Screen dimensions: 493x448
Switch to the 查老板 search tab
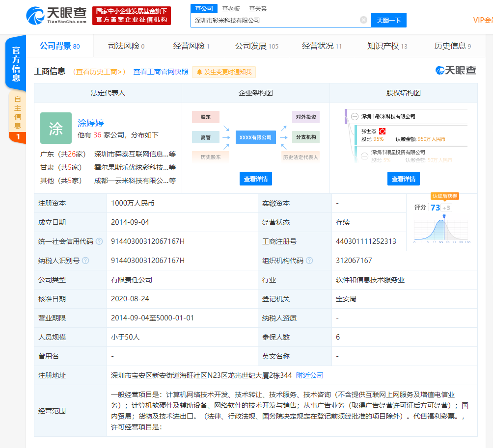pos(231,9)
